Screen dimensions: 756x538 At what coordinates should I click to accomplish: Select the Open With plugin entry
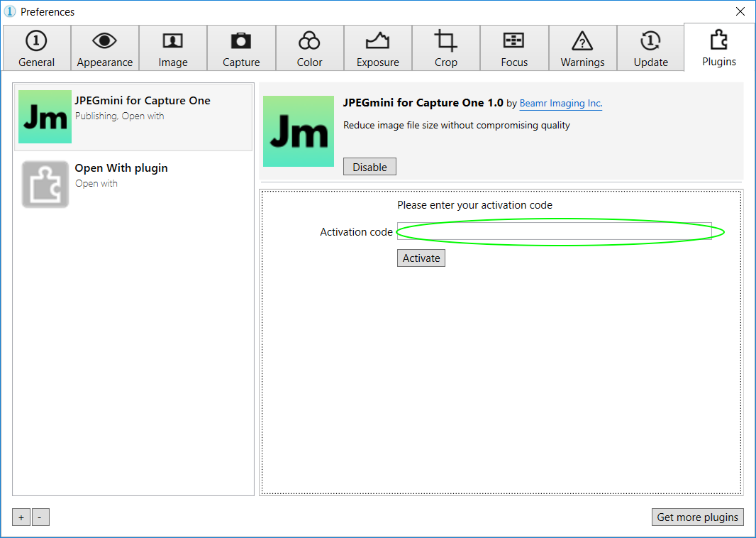pyautogui.click(x=133, y=185)
